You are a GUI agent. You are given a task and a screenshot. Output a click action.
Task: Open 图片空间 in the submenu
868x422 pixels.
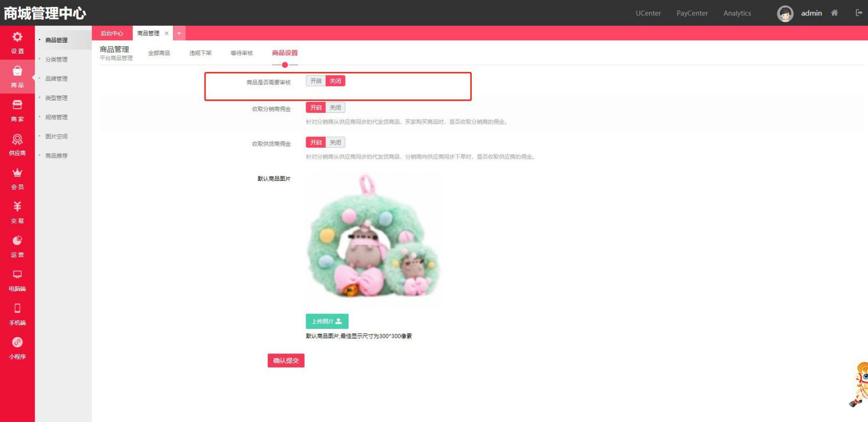(x=56, y=136)
